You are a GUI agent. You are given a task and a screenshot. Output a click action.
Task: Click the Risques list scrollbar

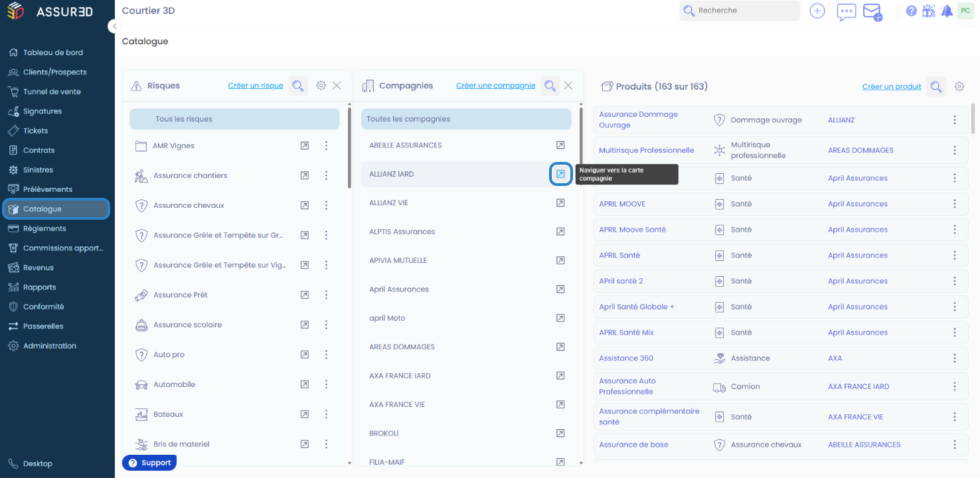pyautogui.click(x=350, y=148)
